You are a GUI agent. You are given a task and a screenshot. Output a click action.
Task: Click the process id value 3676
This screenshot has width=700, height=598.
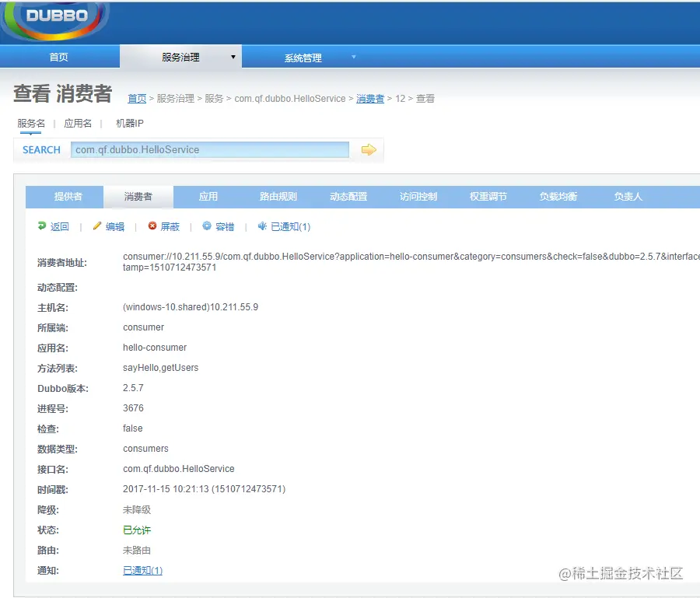(134, 408)
